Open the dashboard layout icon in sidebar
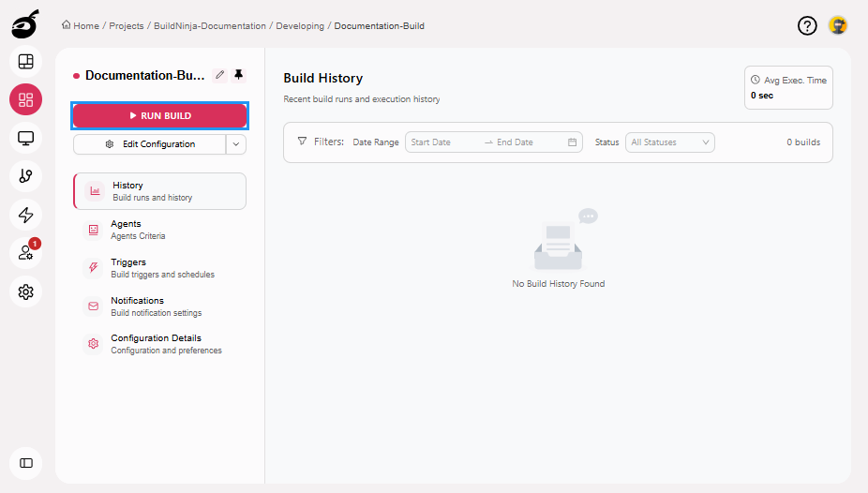The image size is (868, 493). click(x=26, y=62)
